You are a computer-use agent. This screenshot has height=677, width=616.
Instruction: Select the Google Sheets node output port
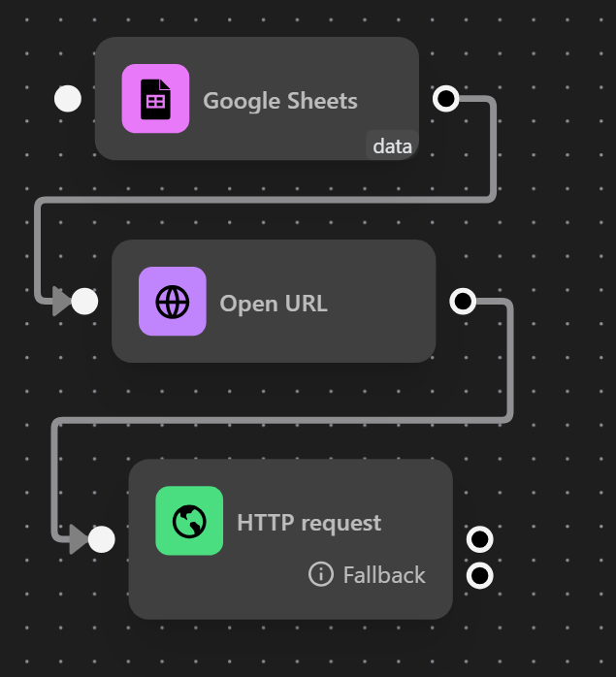(446, 98)
